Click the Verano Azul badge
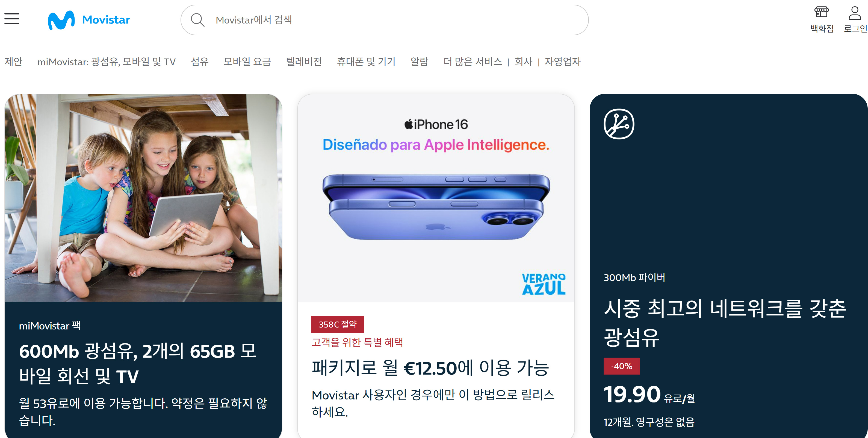 point(544,284)
